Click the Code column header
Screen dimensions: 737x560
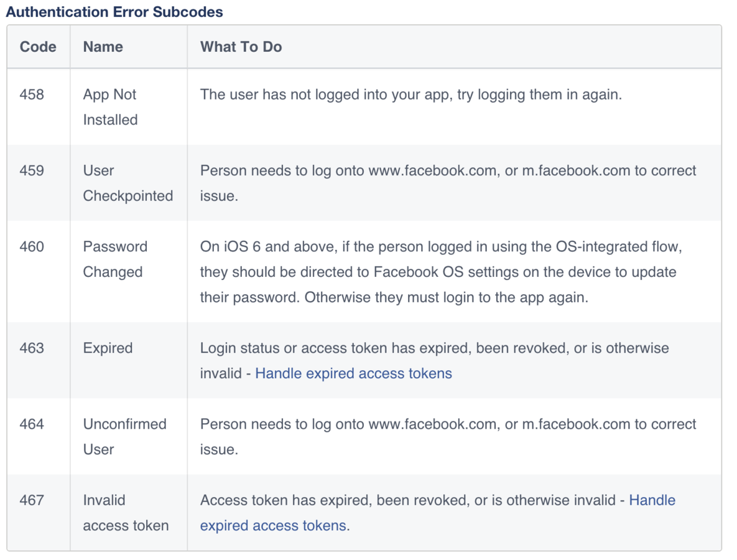click(38, 47)
